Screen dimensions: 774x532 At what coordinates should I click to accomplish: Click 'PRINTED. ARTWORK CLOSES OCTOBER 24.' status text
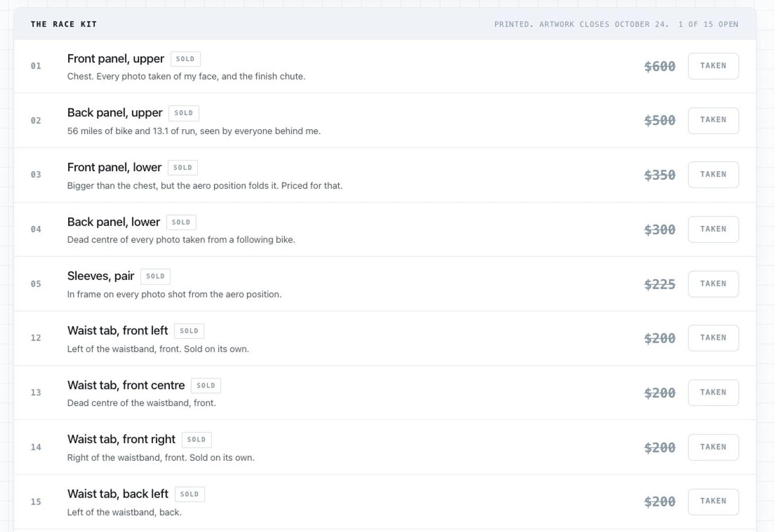click(x=581, y=24)
